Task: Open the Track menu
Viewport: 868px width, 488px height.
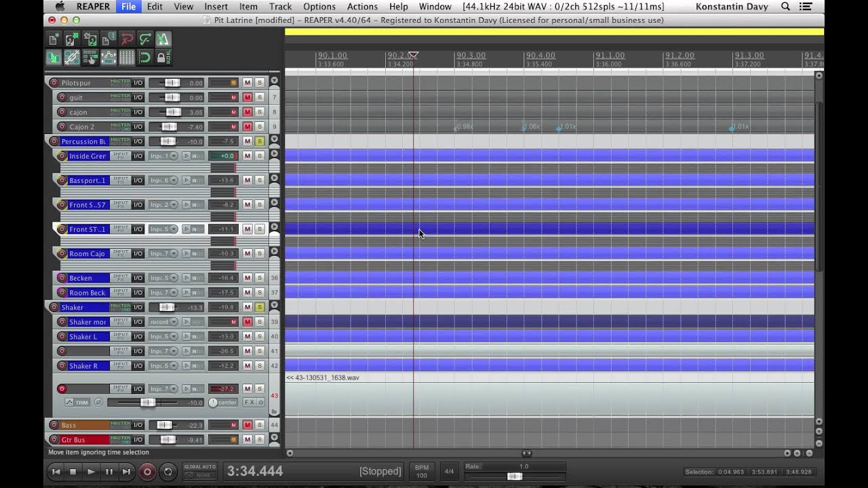Action: click(x=280, y=6)
